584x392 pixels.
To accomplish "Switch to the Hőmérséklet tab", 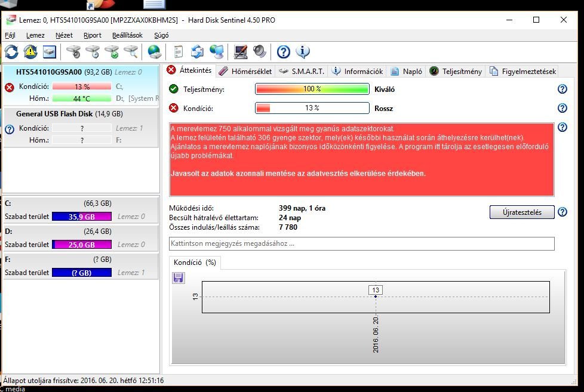I will 245,72.
